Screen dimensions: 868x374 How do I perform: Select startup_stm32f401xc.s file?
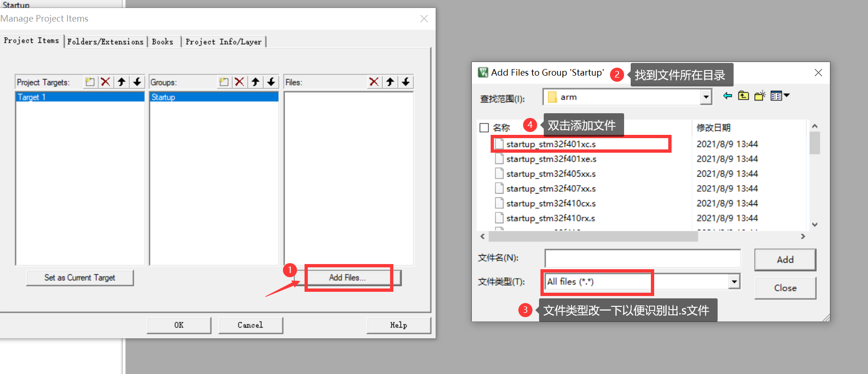coord(551,144)
